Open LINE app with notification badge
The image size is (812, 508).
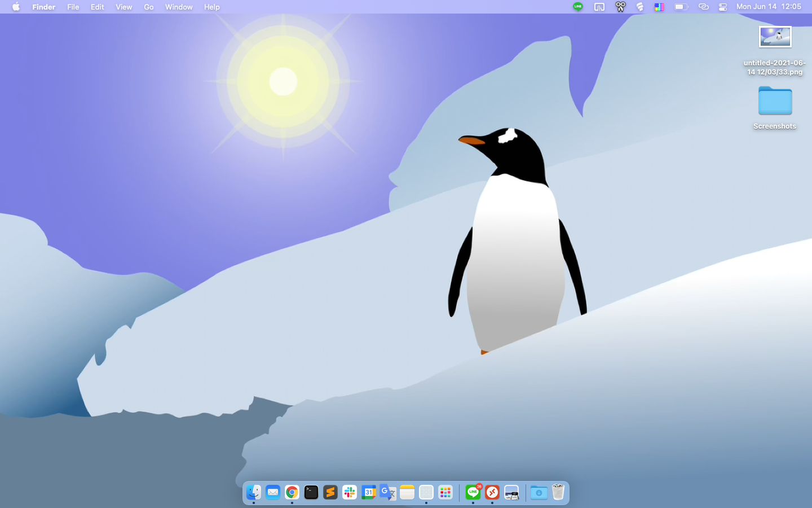[473, 492]
